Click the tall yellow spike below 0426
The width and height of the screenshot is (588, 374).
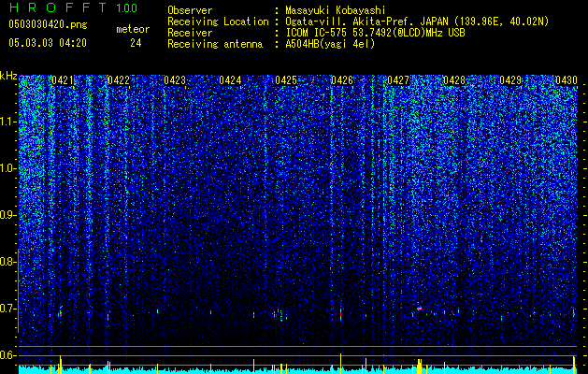(x=341, y=364)
